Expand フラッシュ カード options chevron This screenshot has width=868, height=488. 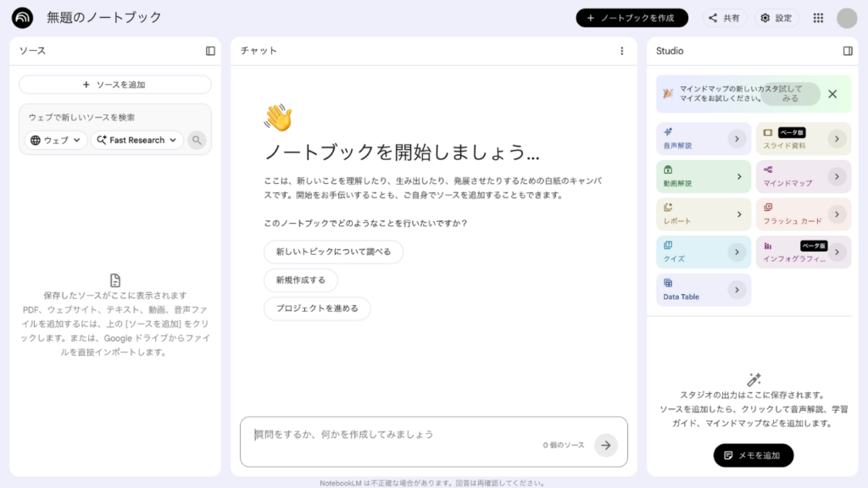coord(837,214)
